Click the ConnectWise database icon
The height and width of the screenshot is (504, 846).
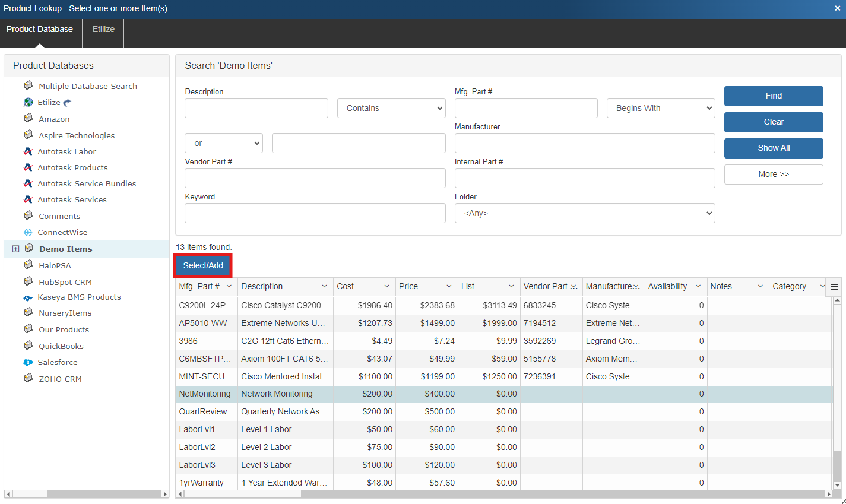pyautogui.click(x=28, y=233)
